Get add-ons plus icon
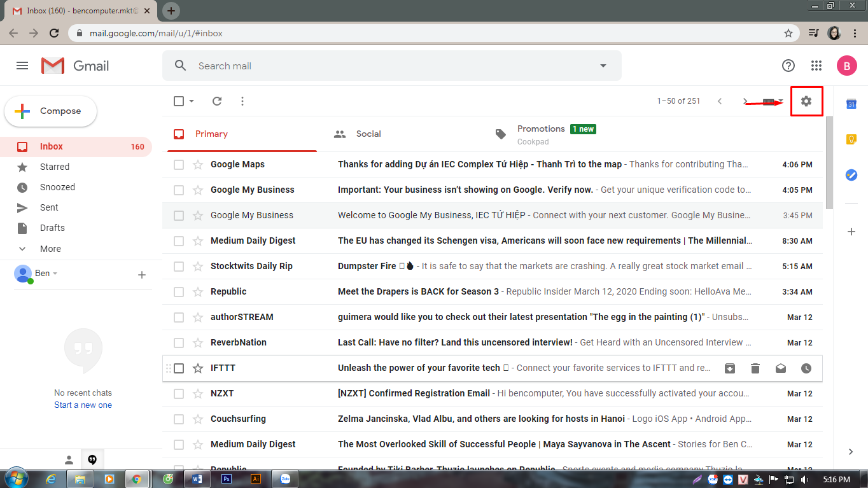 click(851, 232)
